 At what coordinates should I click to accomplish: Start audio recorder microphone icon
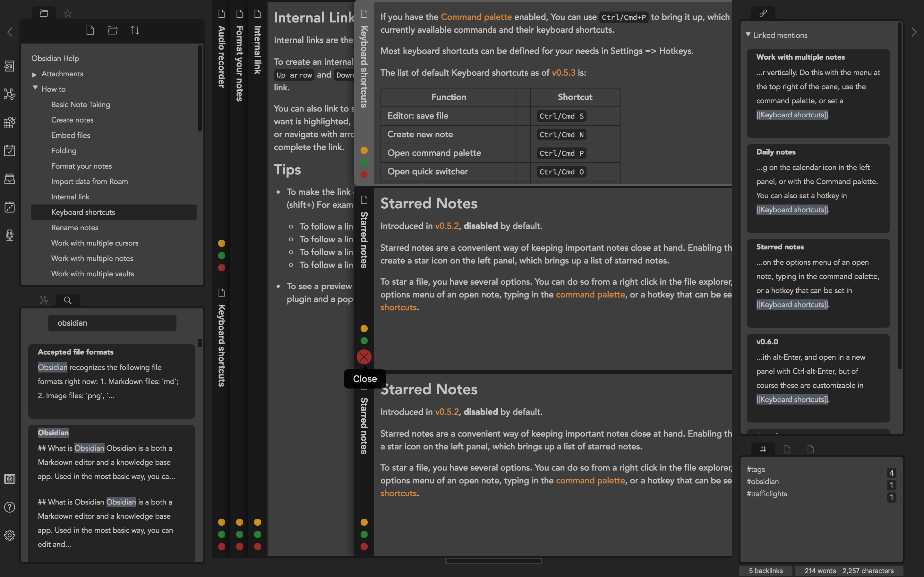coord(10,235)
